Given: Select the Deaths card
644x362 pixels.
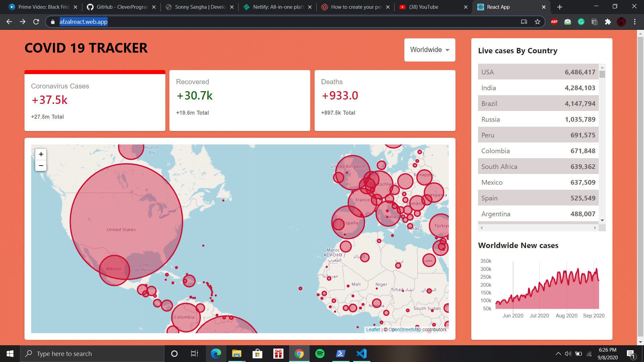Looking at the screenshot, I should (x=385, y=101).
